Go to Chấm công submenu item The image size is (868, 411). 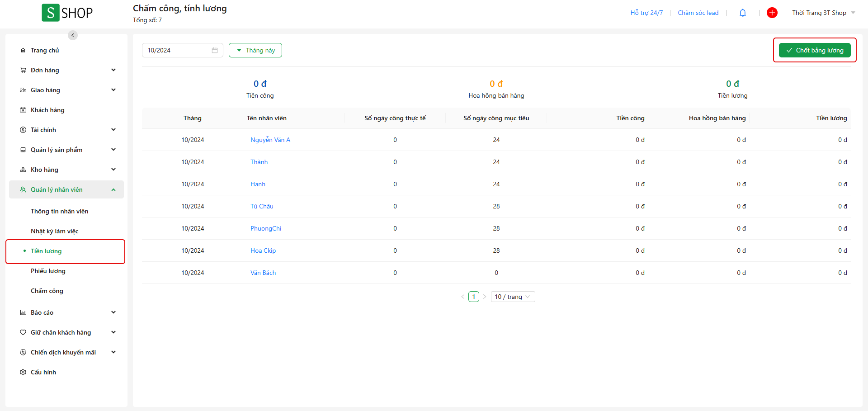pos(47,291)
